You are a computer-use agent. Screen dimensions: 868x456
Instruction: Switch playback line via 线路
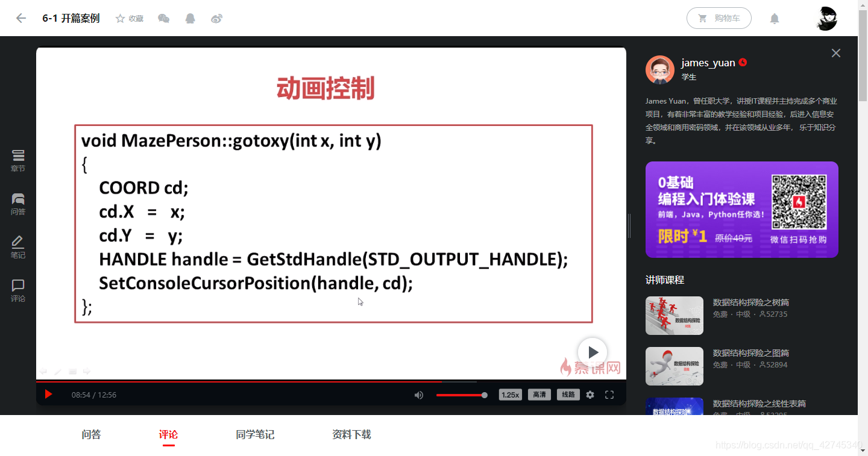click(x=568, y=395)
